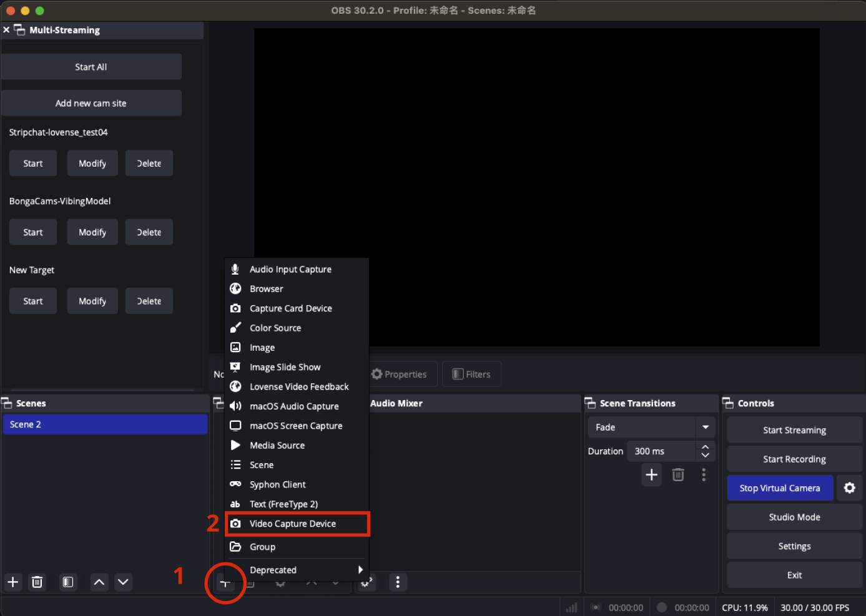Expand the Deprecated sources submenu
Image resolution: width=866 pixels, height=616 pixels.
tap(297, 570)
